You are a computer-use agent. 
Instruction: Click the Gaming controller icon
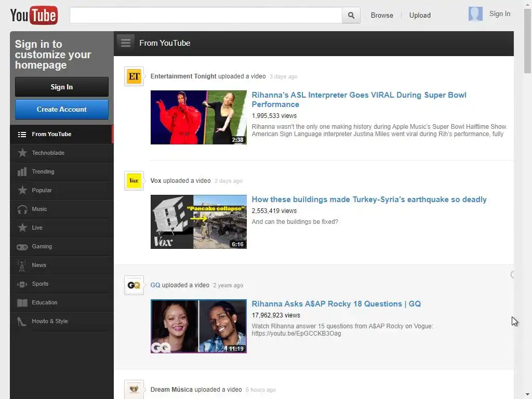22,247
